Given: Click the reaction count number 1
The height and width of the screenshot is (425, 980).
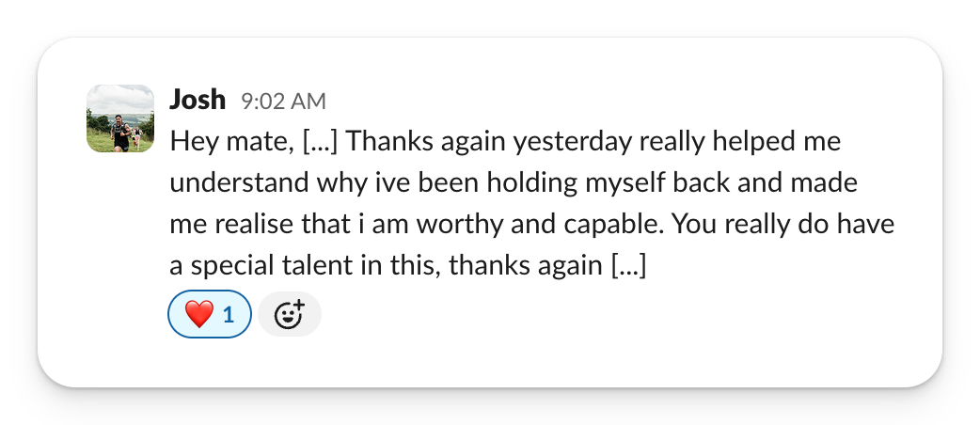Looking at the screenshot, I should pyautogui.click(x=229, y=314).
